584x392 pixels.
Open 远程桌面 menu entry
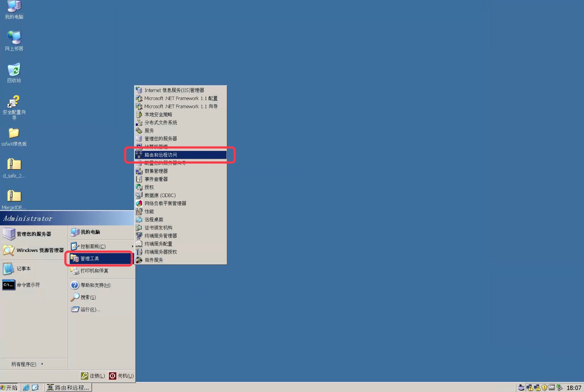(x=180, y=219)
